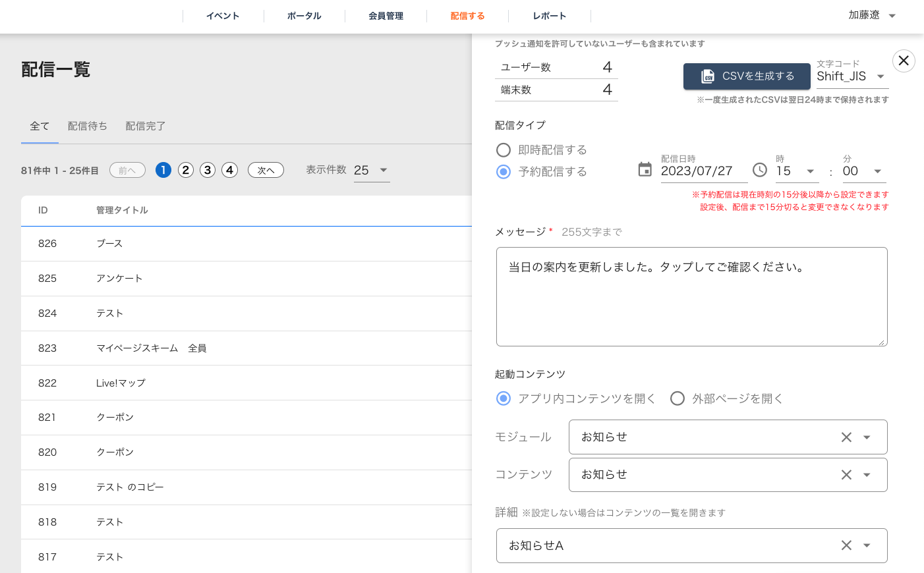Go to the 次へ next page
The width and height of the screenshot is (924, 573).
[266, 170]
